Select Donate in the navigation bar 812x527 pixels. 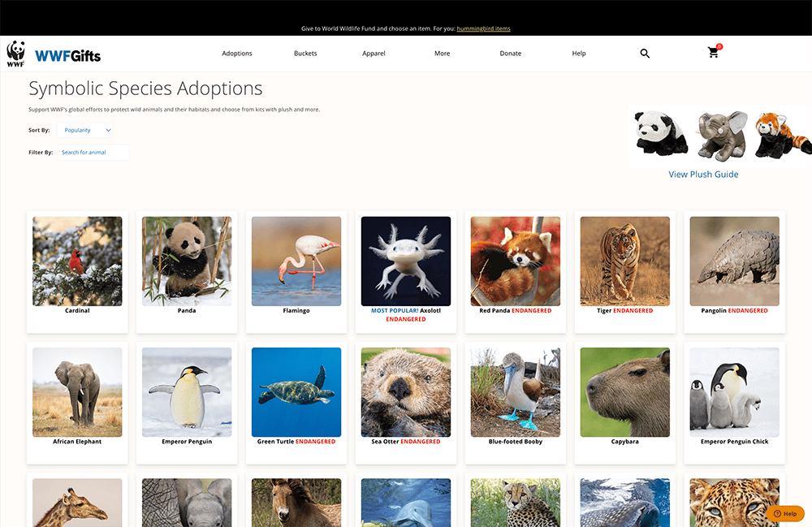click(510, 53)
